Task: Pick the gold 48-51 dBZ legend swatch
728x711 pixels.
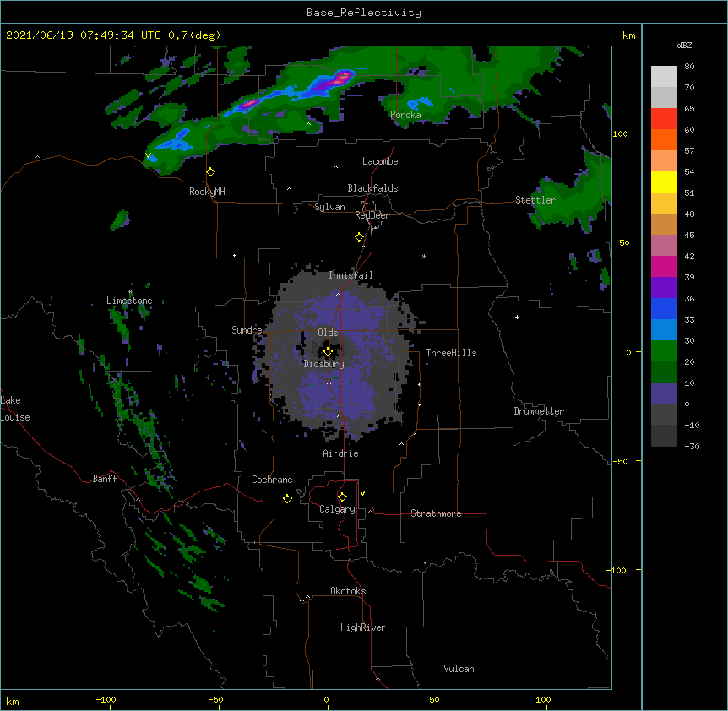Action: [664, 204]
